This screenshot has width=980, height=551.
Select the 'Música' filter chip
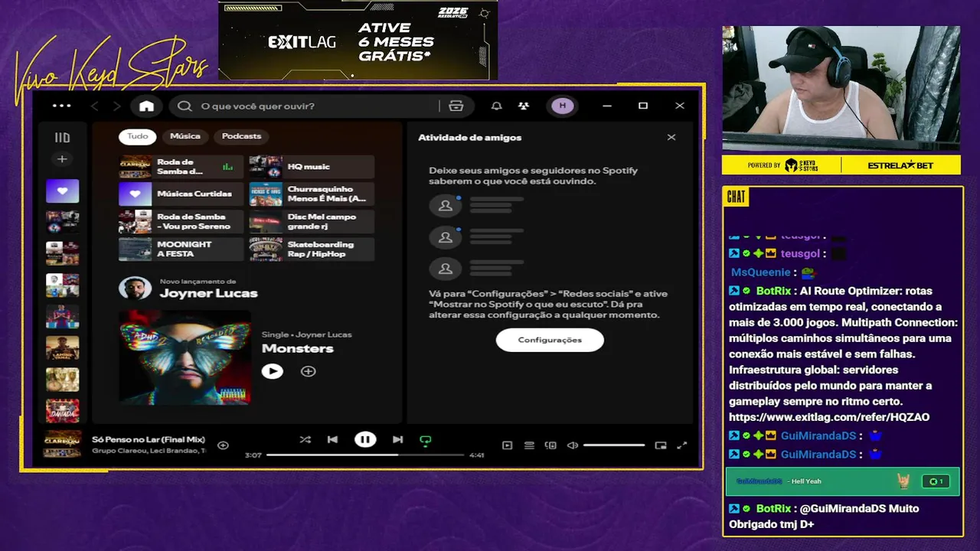pos(185,136)
